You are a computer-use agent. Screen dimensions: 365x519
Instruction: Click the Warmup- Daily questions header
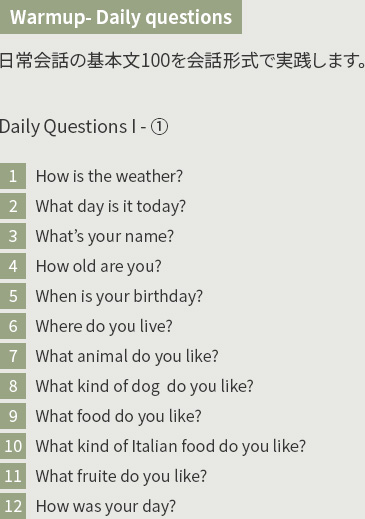(x=121, y=17)
